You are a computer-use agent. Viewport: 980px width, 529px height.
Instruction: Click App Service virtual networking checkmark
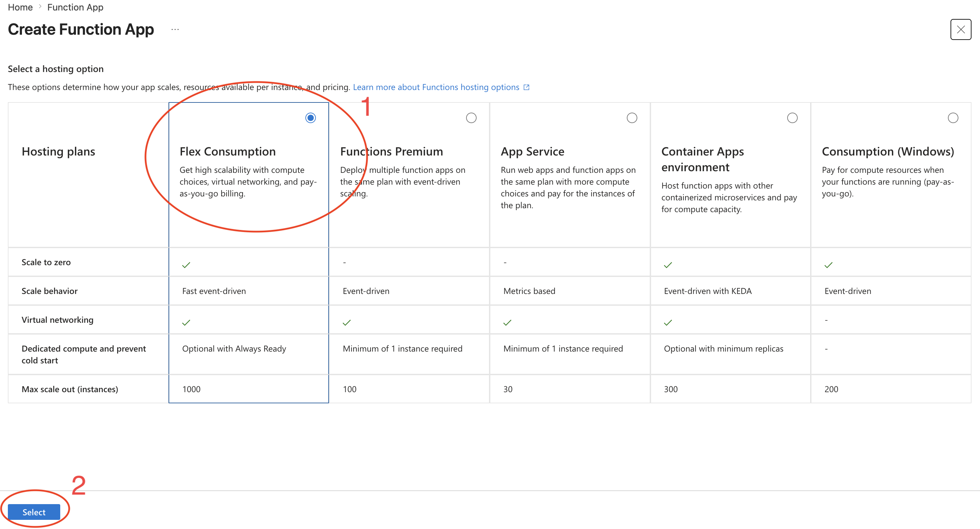507,323
